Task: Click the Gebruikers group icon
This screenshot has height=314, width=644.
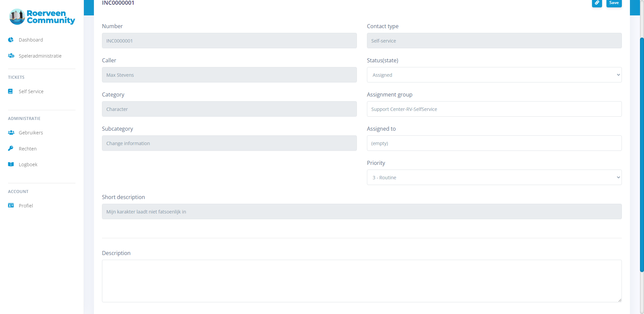Action: (x=11, y=133)
